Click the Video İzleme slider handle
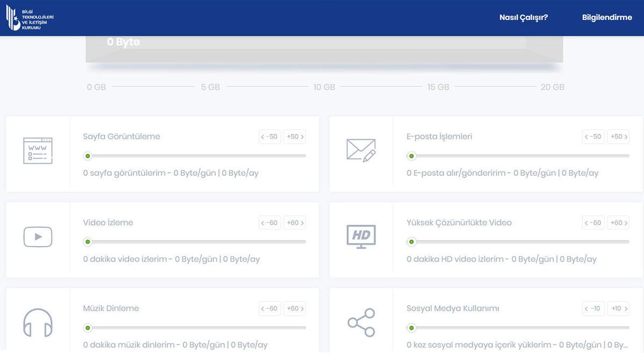This screenshot has width=644, height=362. (87, 242)
